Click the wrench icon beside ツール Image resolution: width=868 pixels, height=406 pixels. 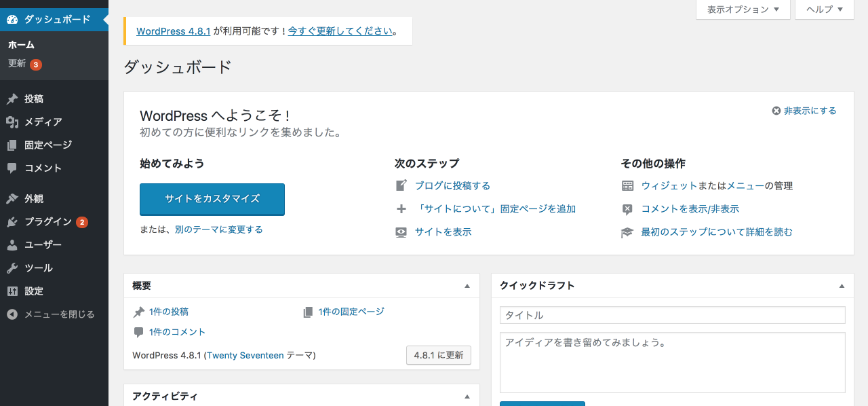tap(12, 268)
